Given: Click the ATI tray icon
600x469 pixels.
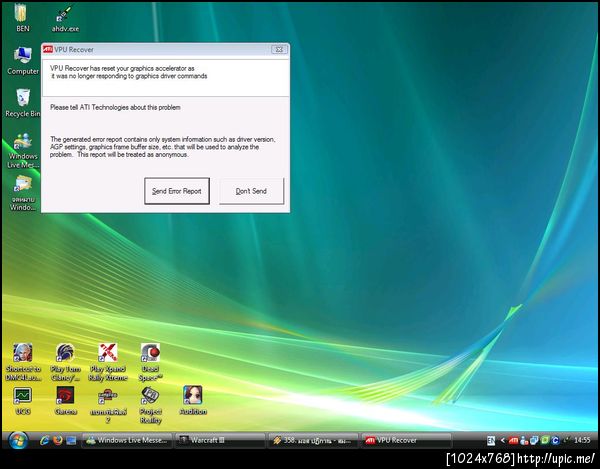Looking at the screenshot, I should point(513,440).
